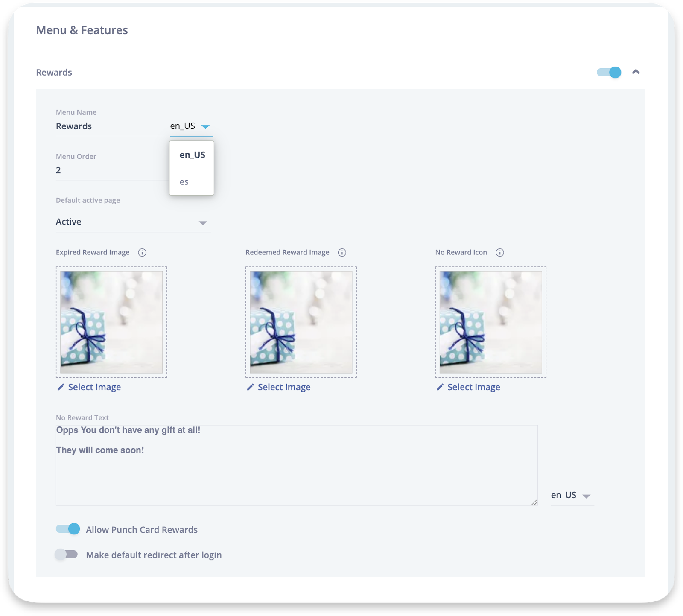683x616 pixels.
Task: Click the No Reward Icon label
Action: (x=461, y=252)
